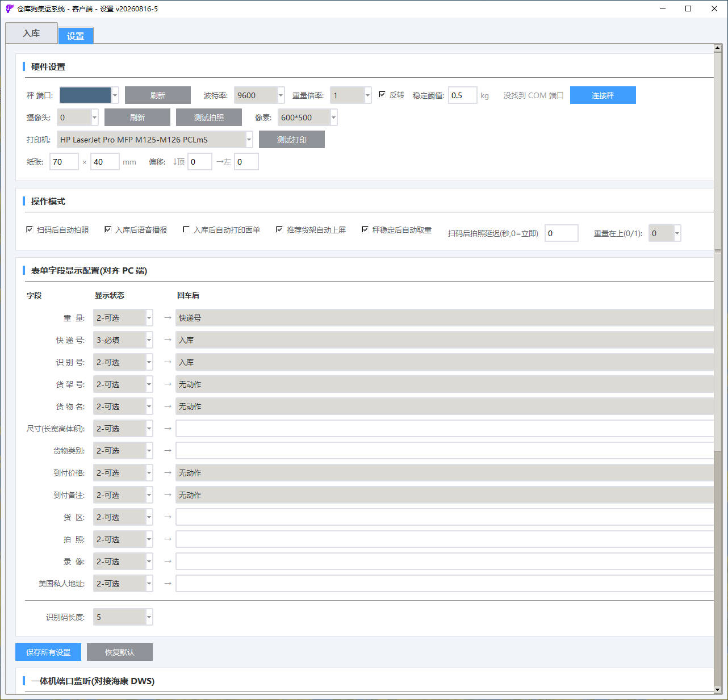Image resolution: width=728 pixels, height=700 pixels.
Task: Open the 秤端口 dropdown
Action: 89,95
